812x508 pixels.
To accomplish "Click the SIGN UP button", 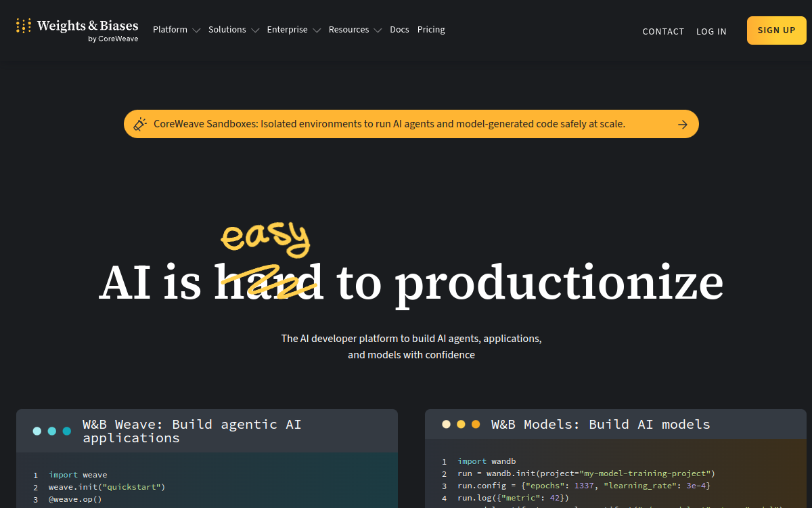I will click(x=777, y=30).
